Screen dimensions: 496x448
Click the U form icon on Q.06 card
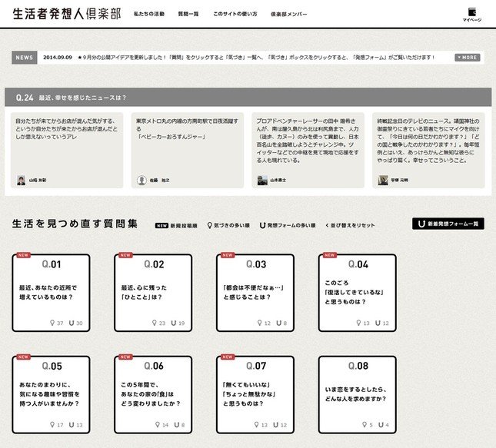(x=177, y=425)
